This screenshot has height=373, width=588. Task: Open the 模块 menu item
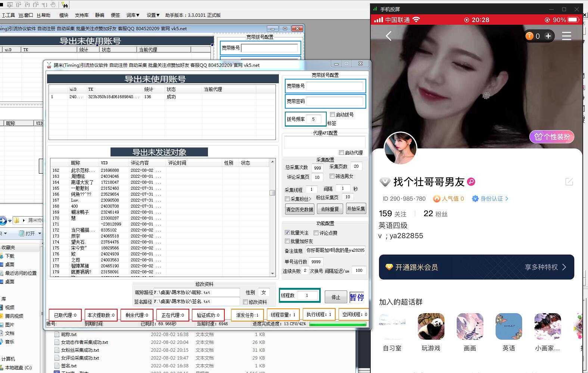point(64,15)
